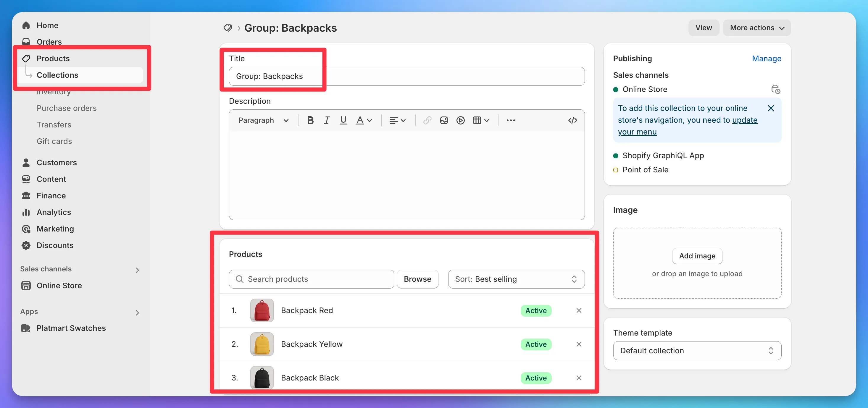Click the Marketing target icon
This screenshot has height=408, width=868.
tap(26, 229)
